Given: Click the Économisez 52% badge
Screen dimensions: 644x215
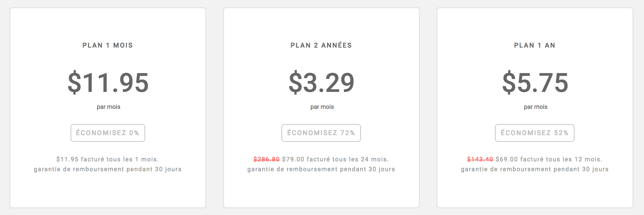Looking at the screenshot, I should [535, 133].
